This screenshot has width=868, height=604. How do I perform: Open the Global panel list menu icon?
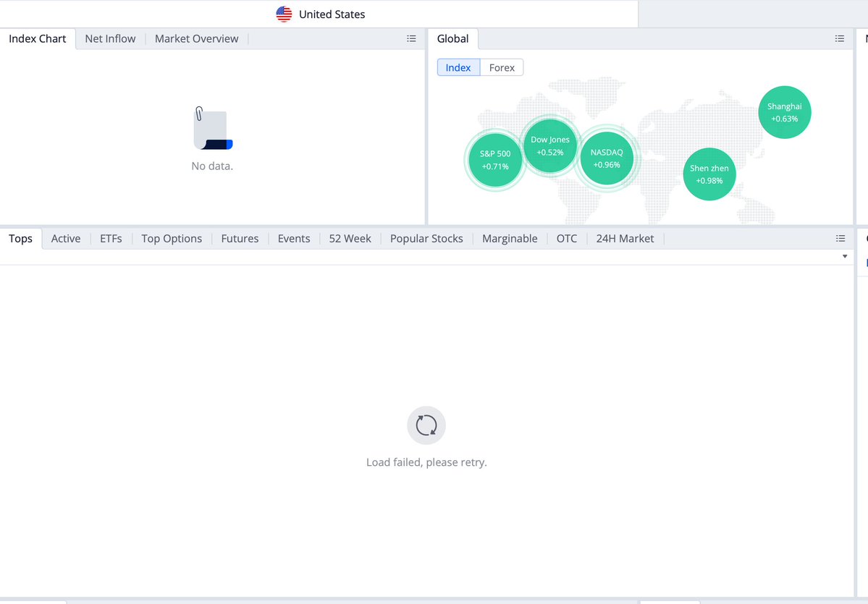click(840, 39)
